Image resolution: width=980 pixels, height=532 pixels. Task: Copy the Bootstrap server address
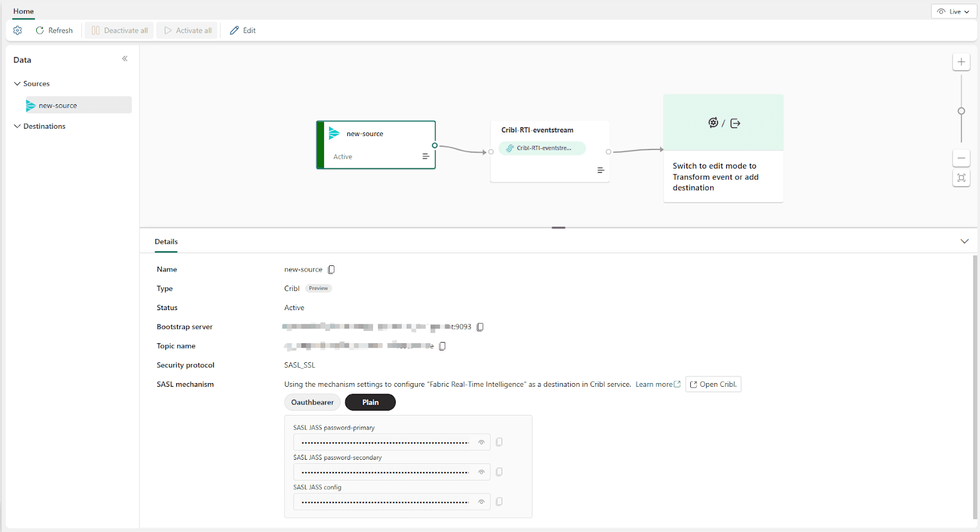click(480, 327)
